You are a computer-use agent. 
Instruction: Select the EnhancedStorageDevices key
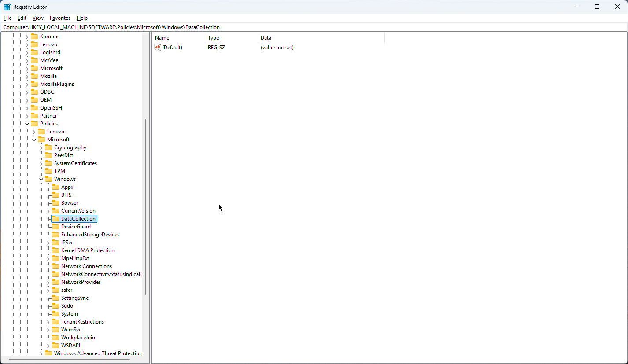coord(90,235)
